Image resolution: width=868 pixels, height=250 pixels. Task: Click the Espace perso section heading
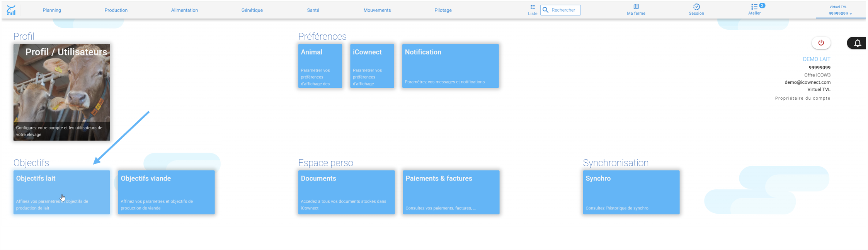point(326,163)
